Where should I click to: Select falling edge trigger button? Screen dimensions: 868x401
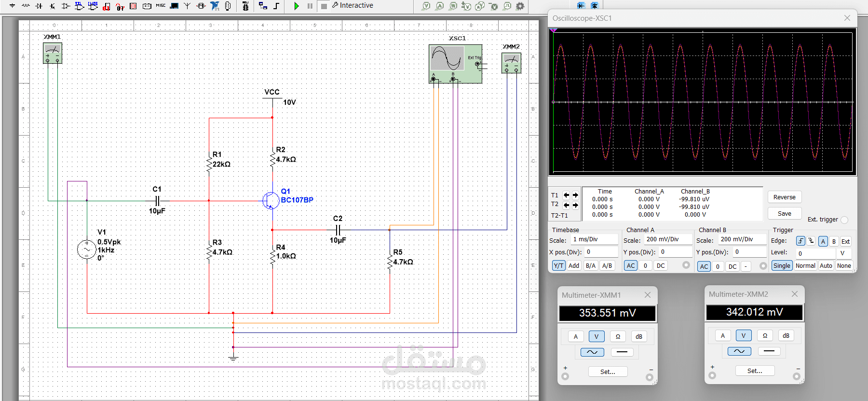[811, 241]
